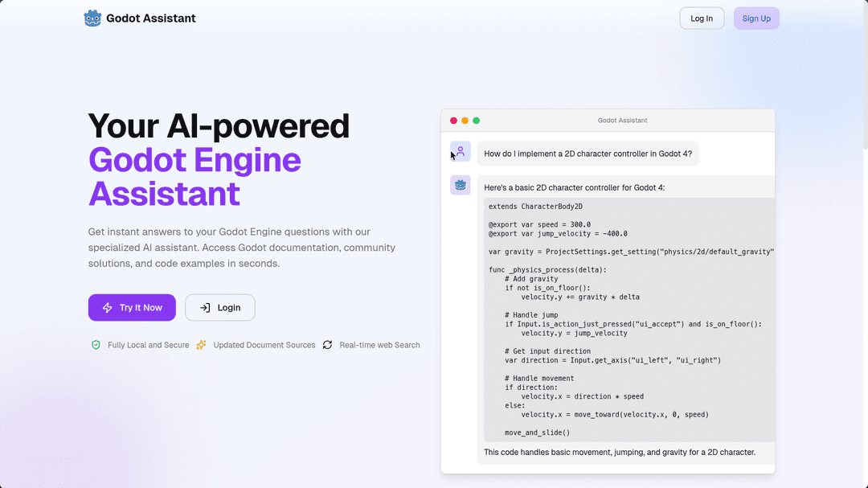Click the arrow icon inside the hero Login button
The height and width of the screenshot is (488, 868).
205,308
